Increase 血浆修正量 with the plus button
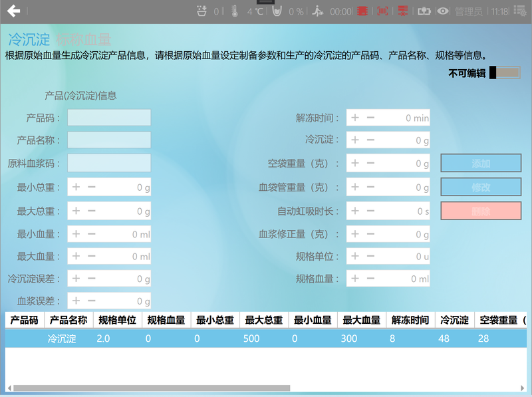The width and height of the screenshot is (532, 397). (x=355, y=234)
